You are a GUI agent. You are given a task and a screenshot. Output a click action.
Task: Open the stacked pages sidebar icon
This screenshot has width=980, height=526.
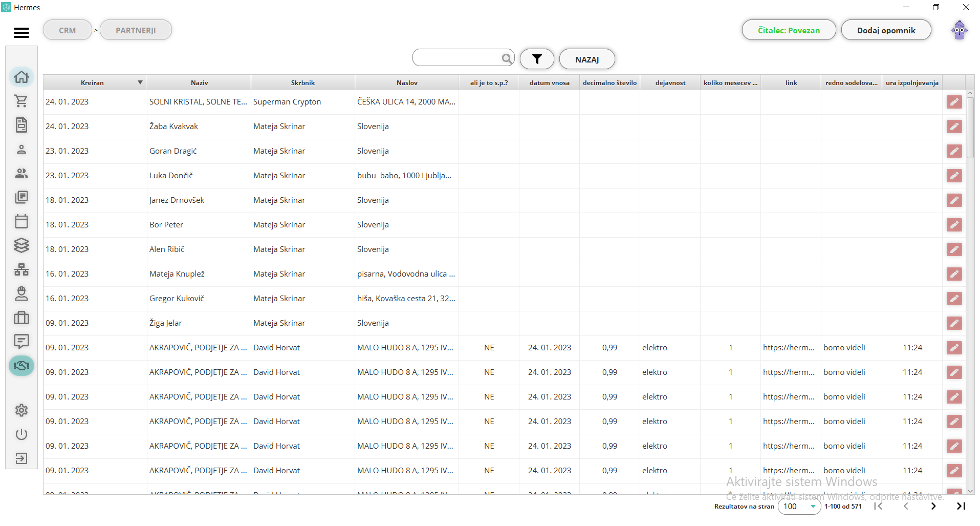point(21,197)
